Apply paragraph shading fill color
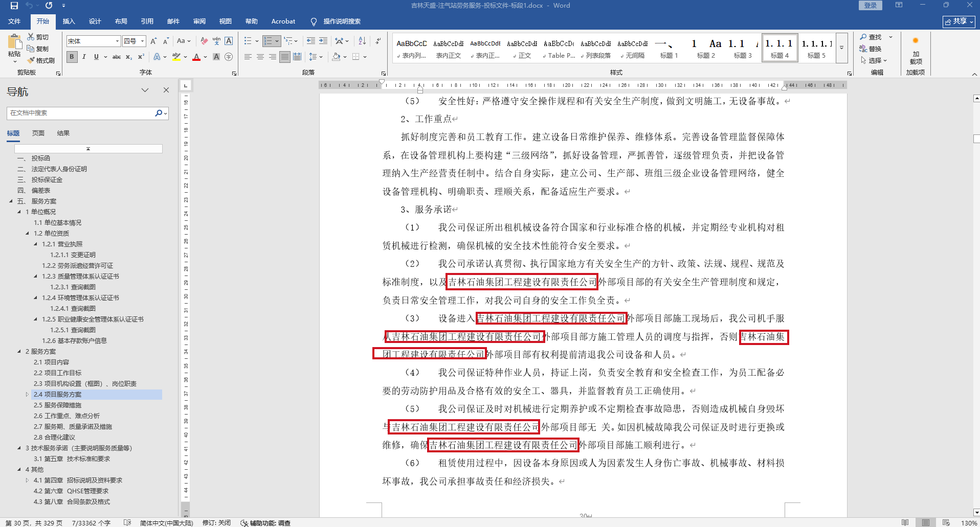This screenshot has height=527, width=980. coord(336,57)
